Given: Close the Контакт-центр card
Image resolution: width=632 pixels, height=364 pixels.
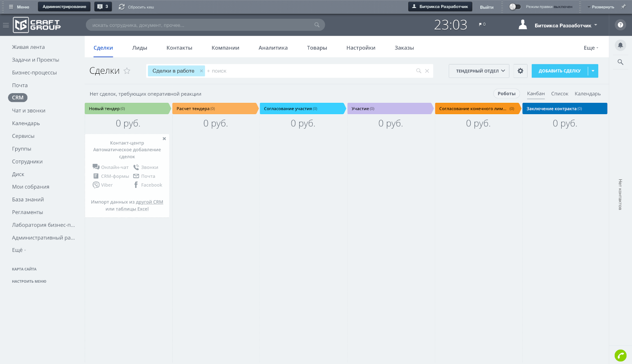Looking at the screenshot, I should (x=164, y=139).
